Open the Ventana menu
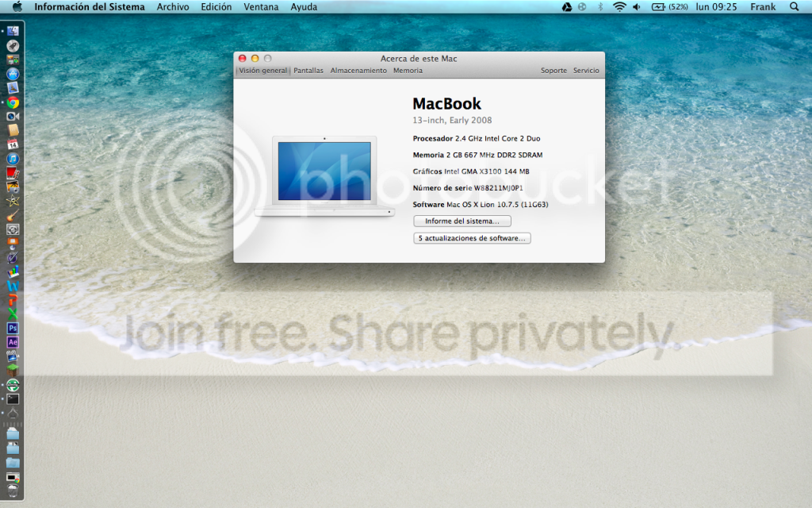 (x=261, y=7)
